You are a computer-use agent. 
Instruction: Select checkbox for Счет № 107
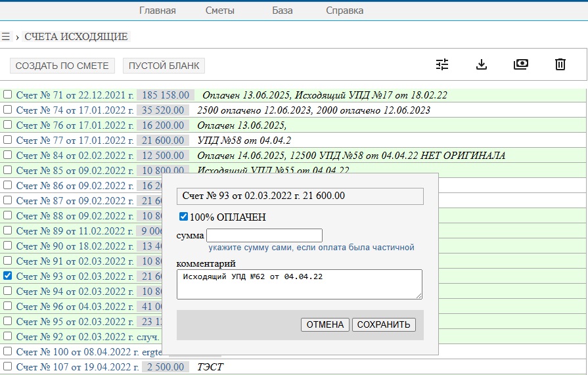point(8,366)
